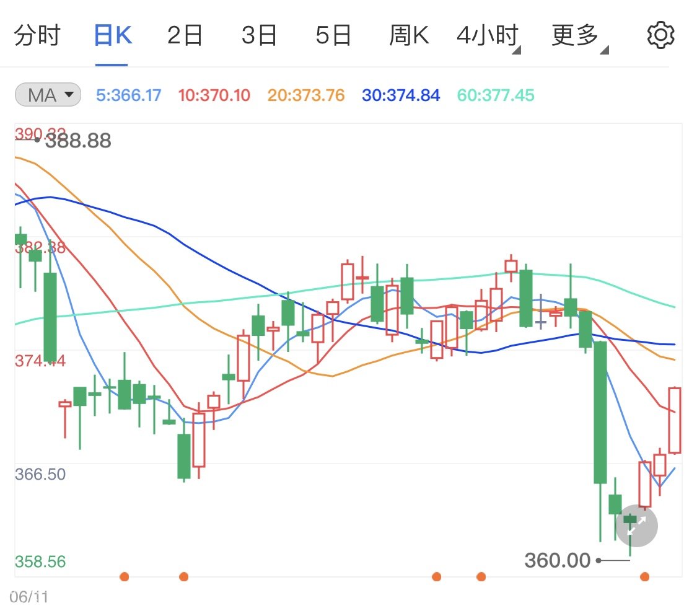Click the MA60 label 377.45
The width and height of the screenshot is (697, 616).
495,95
